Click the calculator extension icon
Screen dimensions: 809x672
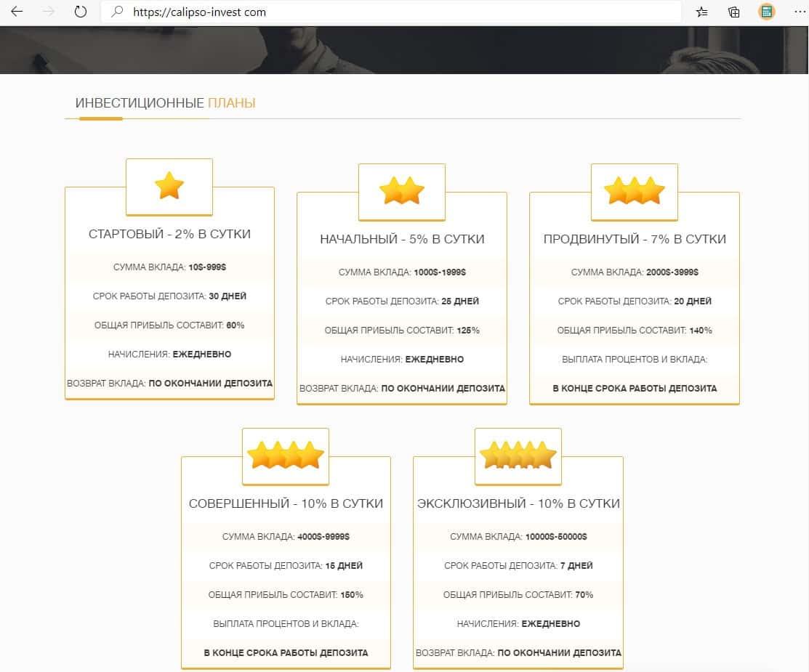(767, 12)
